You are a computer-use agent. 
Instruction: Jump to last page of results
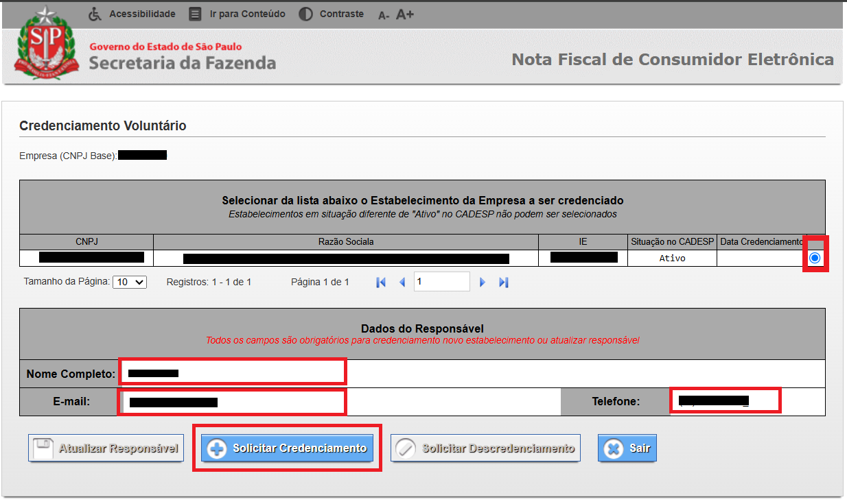point(504,282)
